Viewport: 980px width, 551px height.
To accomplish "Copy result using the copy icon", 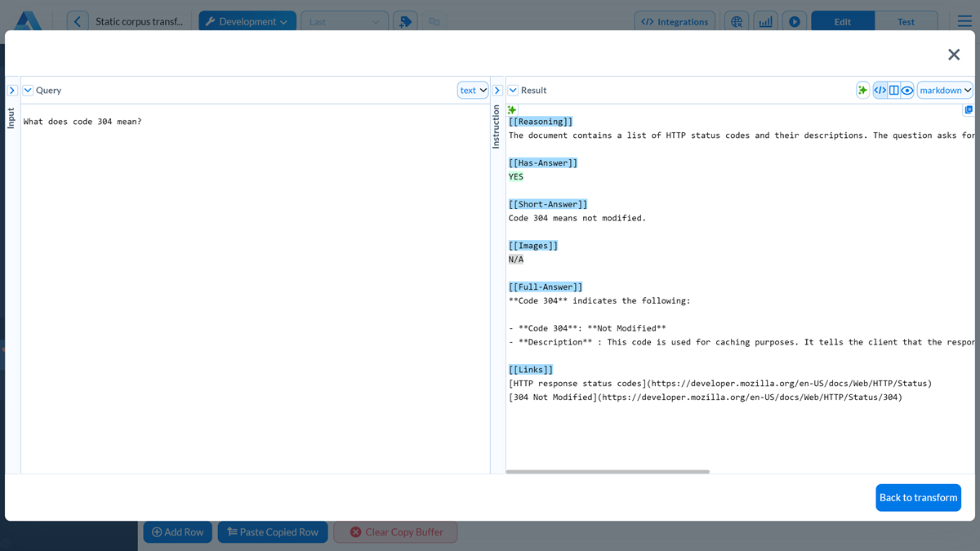I will tap(969, 110).
